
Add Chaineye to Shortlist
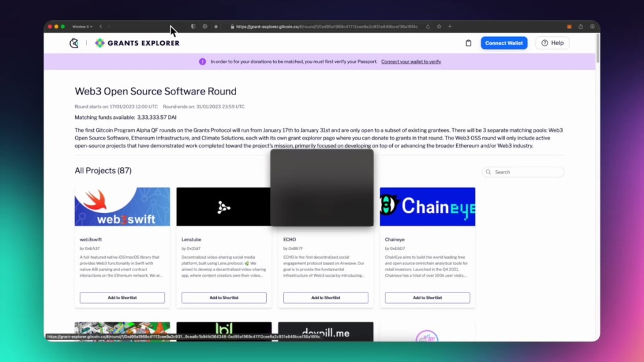[427, 297]
